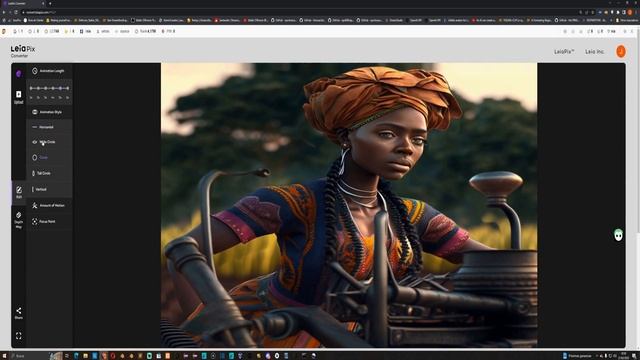Expand the Animation Length section
The height and width of the screenshot is (360, 640).
[49, 71]
